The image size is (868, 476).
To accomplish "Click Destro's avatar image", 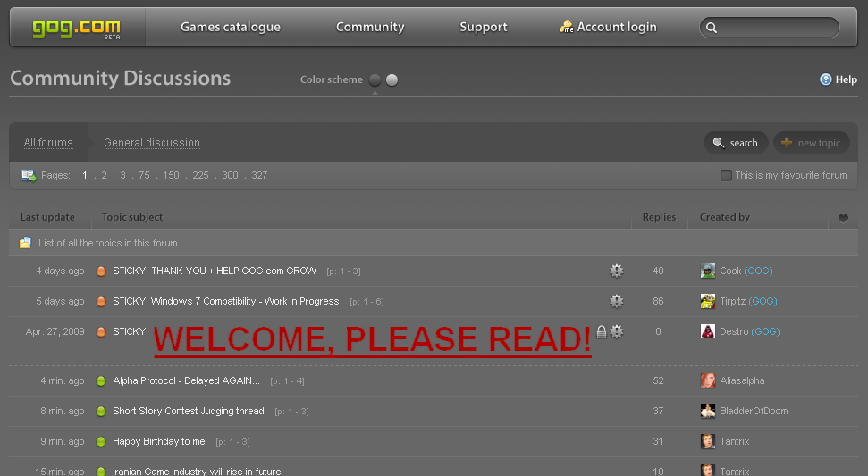I will click(x=707, y=331).
